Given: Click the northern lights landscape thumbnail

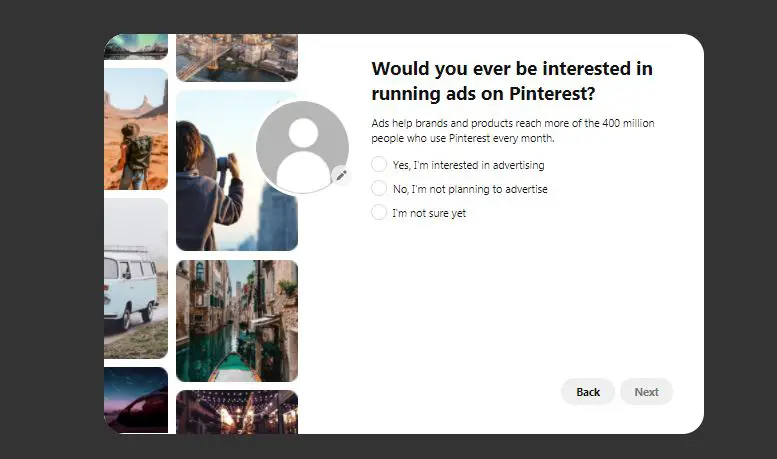Looking at the screenshot, I should pyautogui.click(x=136, y=47).
